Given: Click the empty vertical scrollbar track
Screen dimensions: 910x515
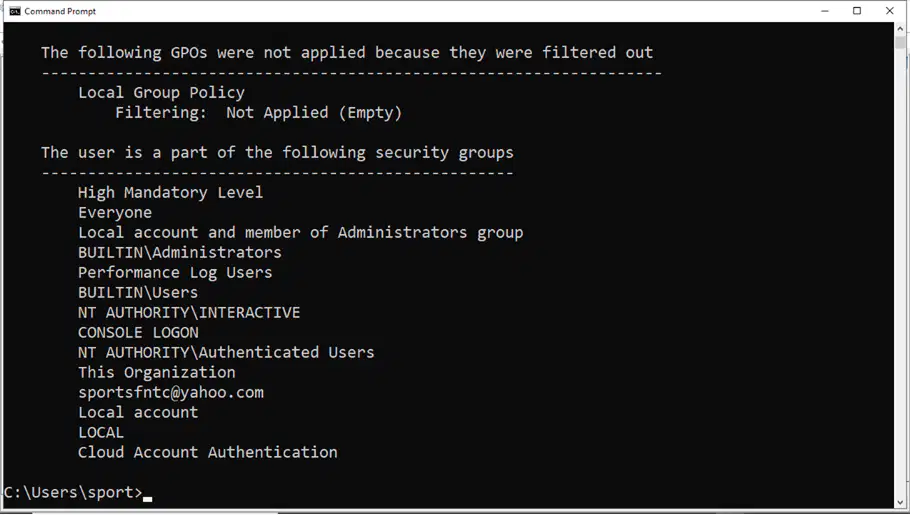Looking at the screenshot, I should (x=900, y=273).
